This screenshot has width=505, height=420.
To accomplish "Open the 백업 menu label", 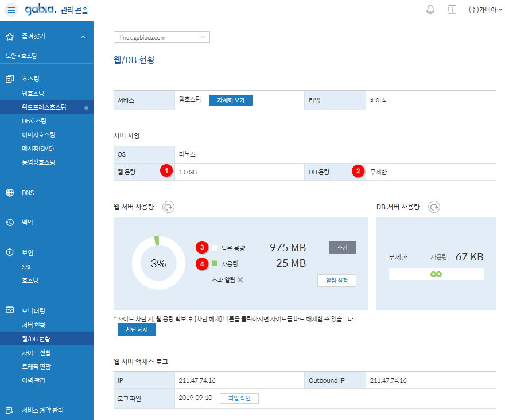I will pos(28,222).
